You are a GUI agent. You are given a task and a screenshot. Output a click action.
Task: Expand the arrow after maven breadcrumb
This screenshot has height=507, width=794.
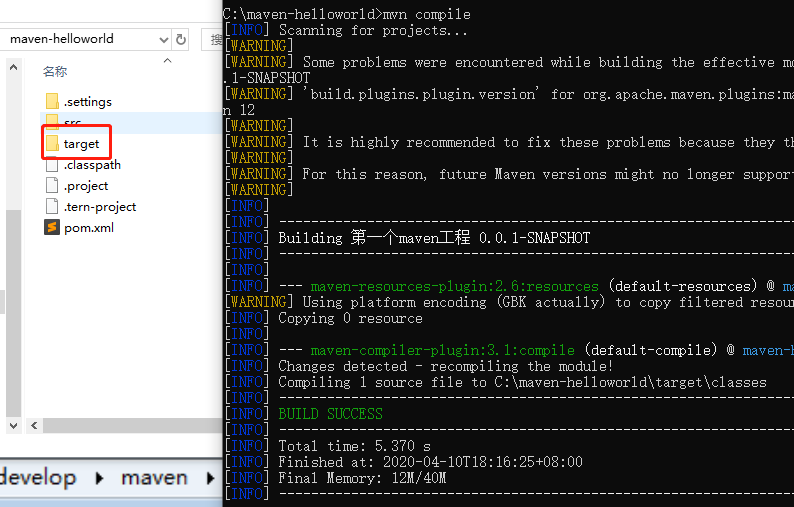pyautogui.click(x=210, y=478)
